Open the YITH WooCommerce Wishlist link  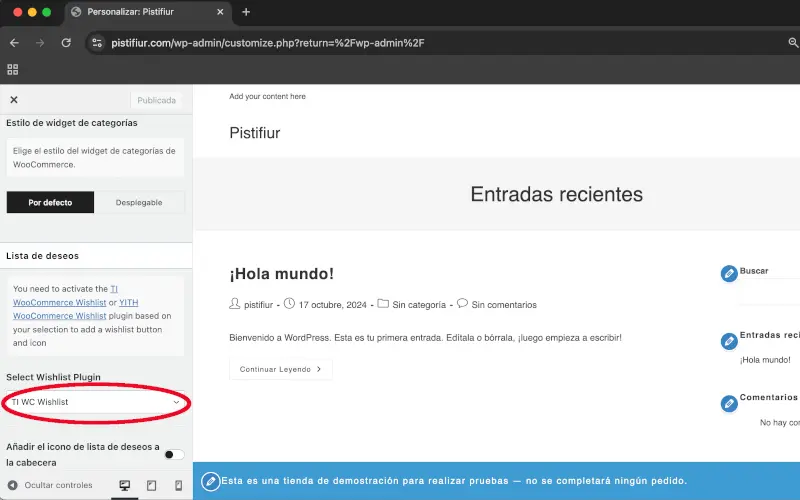(60, 316)
